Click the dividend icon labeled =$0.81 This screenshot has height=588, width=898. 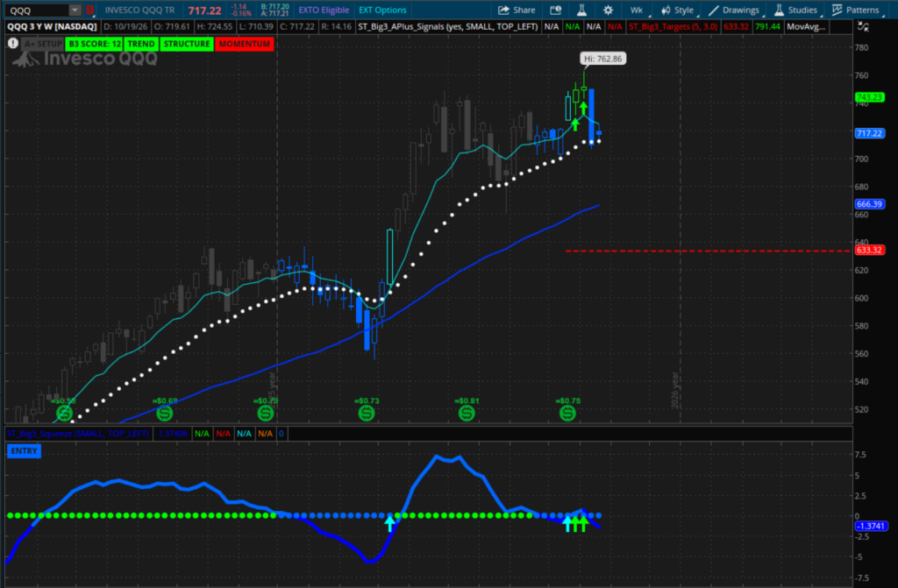(467, 412)
